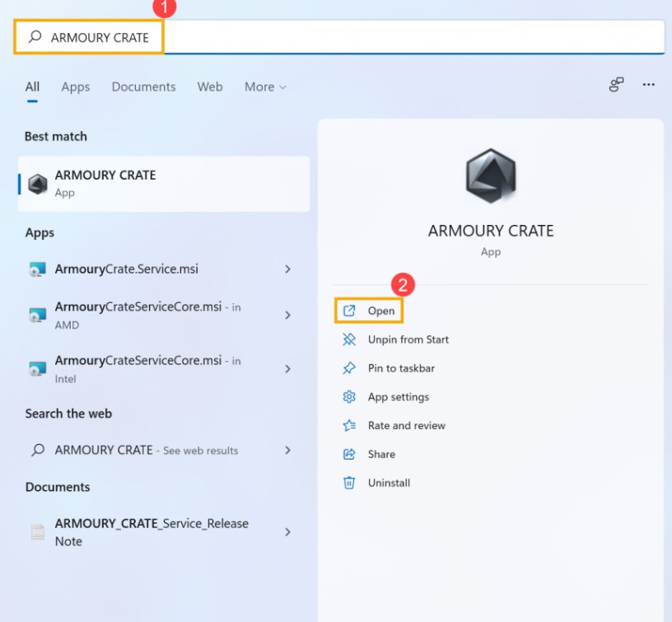
Task: Open the More filters dropdown
Action: (265, 87)
